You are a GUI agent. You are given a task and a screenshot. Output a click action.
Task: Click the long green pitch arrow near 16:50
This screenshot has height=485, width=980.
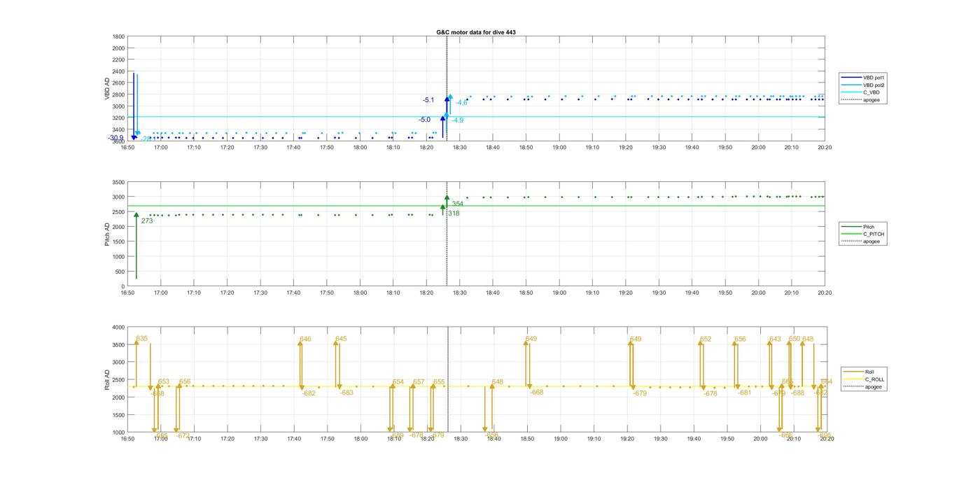(136, 246)
